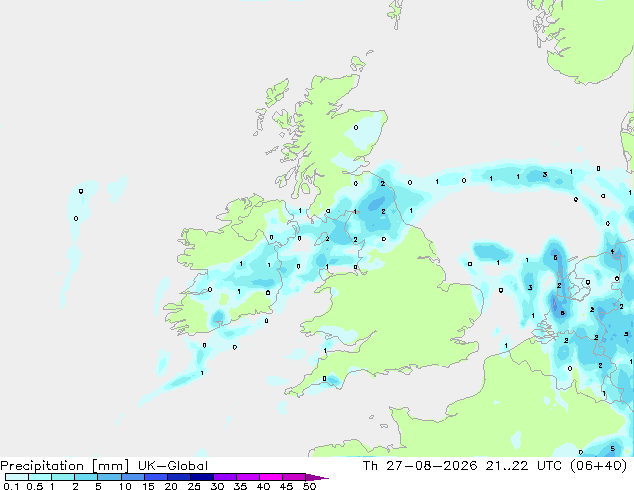Click the 0.5 to 1 mm legend swatch
The image size is (634, 490).
coord(40,477)
